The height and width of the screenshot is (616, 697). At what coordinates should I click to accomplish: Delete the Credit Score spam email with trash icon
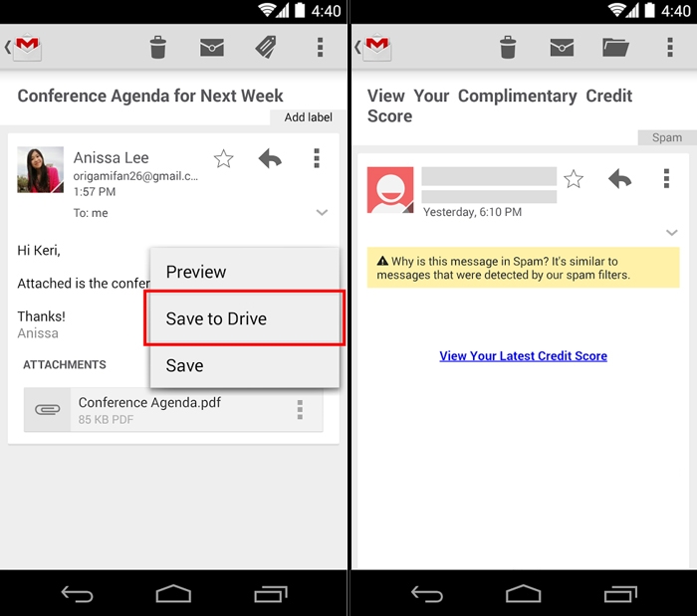[x=508, y=47]
